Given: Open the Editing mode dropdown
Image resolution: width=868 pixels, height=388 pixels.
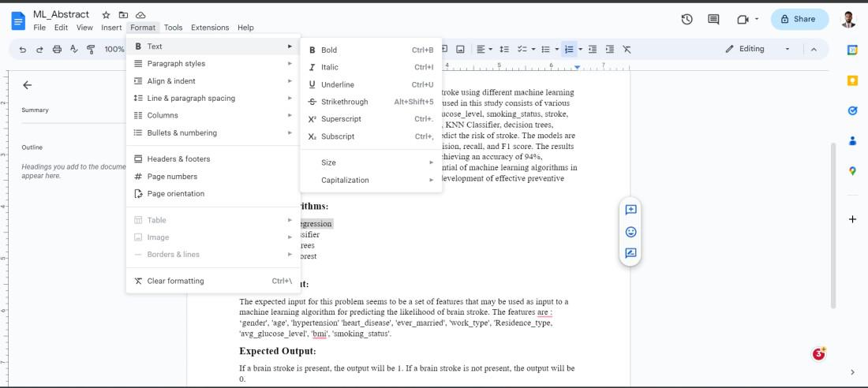Looking at the screenshot, I should coord(758,49).
